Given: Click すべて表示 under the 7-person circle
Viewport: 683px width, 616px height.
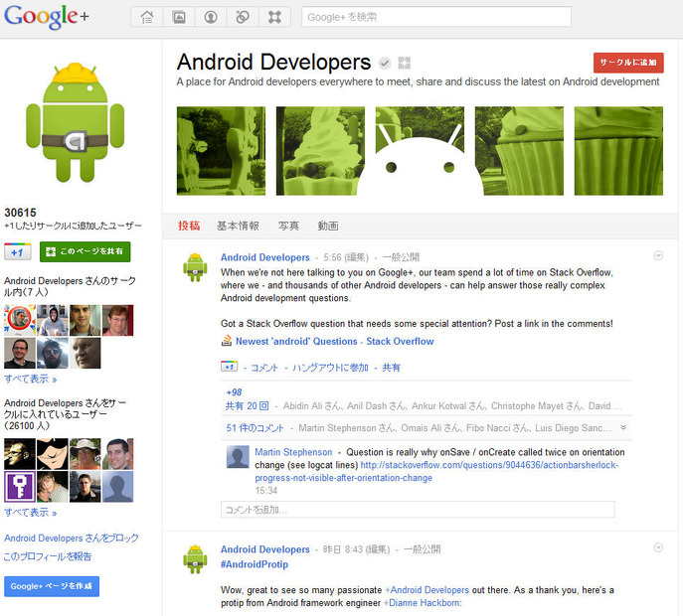Looking at the screenshot, I should (x=31, y=380).
